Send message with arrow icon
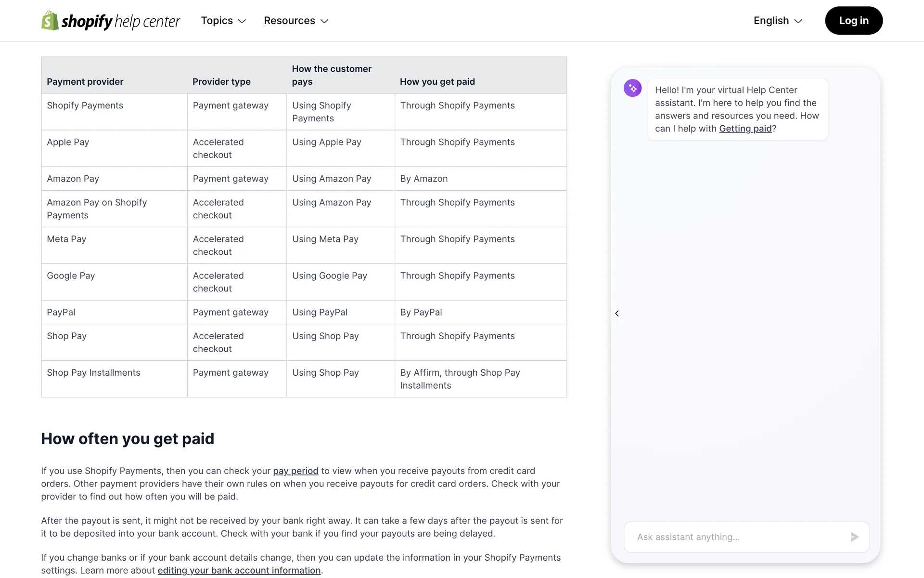 [854, 537]
